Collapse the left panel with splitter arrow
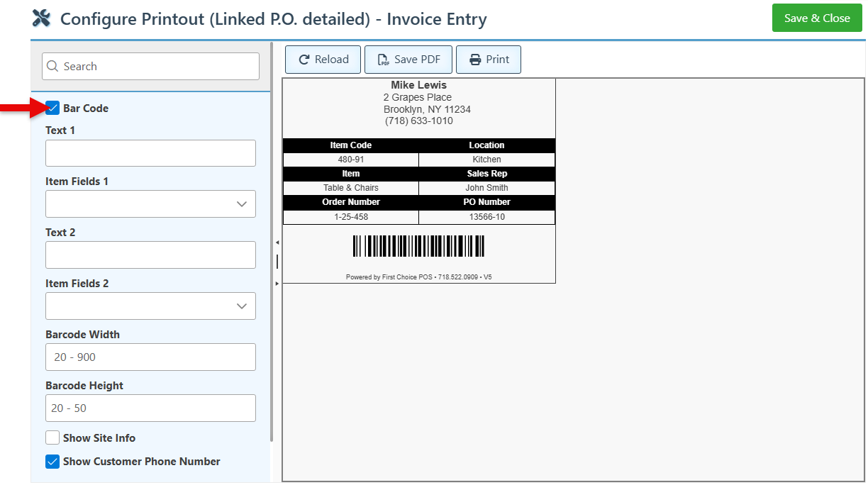This screenshot has width=868, height=485. pos(277,242)
